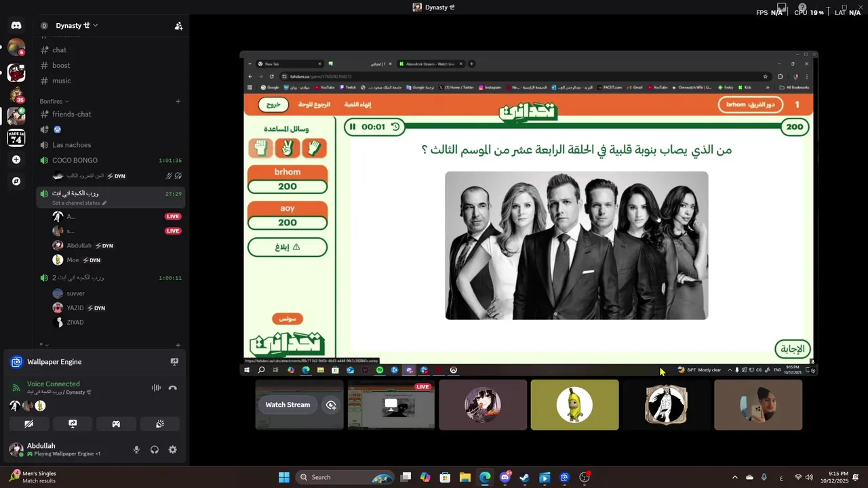Select the selfie photo participant tile
Screen dimensions: 868x488
(758, 405)
